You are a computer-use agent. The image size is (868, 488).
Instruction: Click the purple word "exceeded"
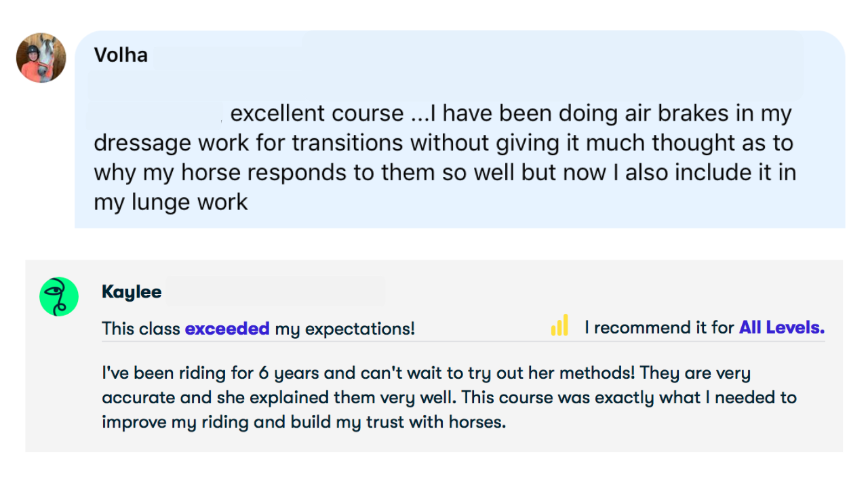pos(227,329)
